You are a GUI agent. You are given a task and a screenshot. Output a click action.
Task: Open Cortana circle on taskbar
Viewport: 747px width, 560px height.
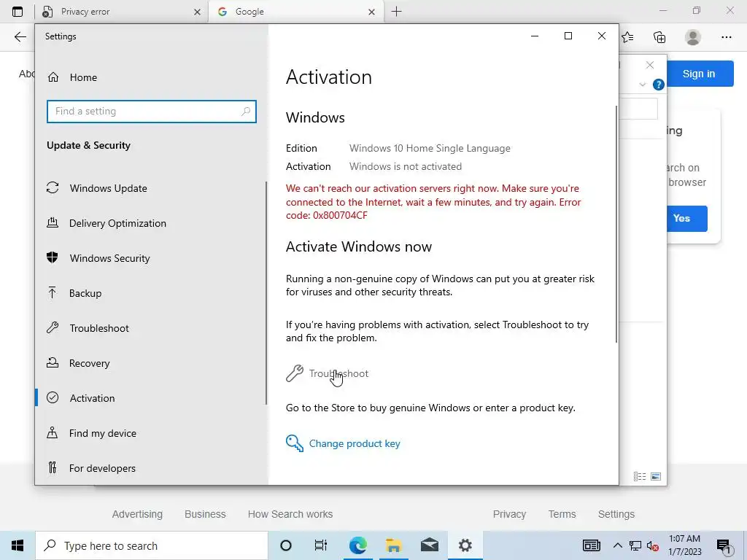[286, 545]
